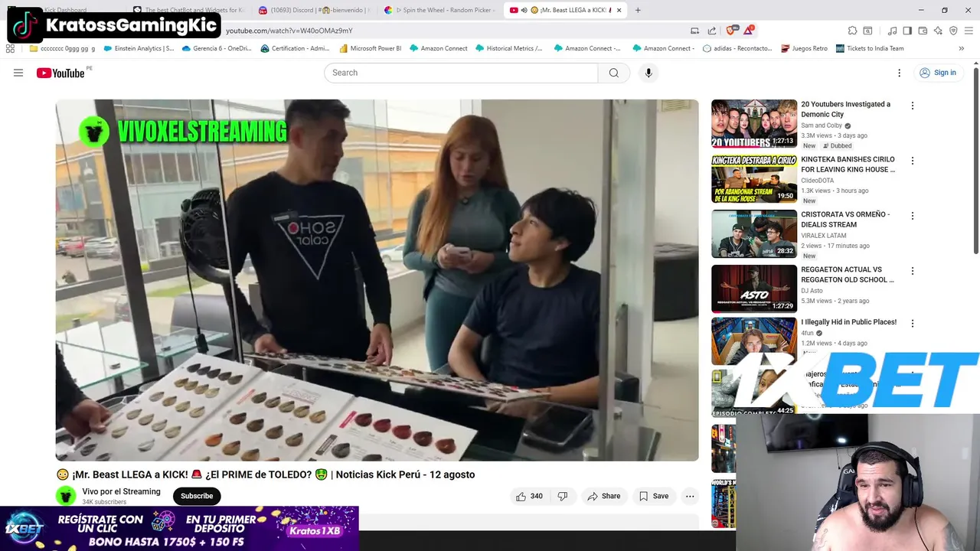Image resolution: width=980 pixels, height=551 pixels.
Task: Open options for I Illegally Hid video
Action: point(912,324)
